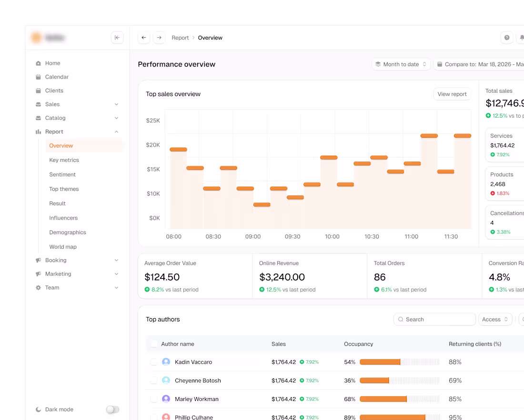
Task: Click Marley Workman's avatar
Action: click(166, 399)
